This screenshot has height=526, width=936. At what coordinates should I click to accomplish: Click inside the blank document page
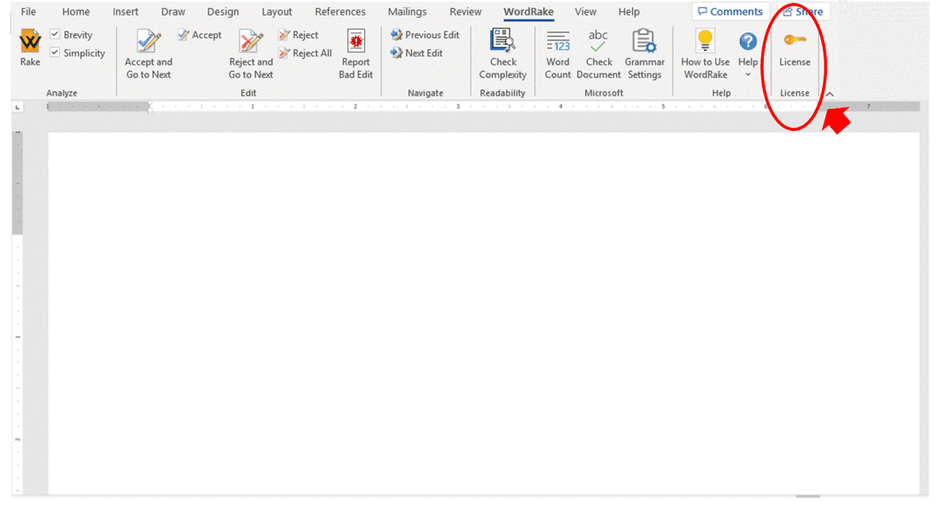tap(484, 313)
